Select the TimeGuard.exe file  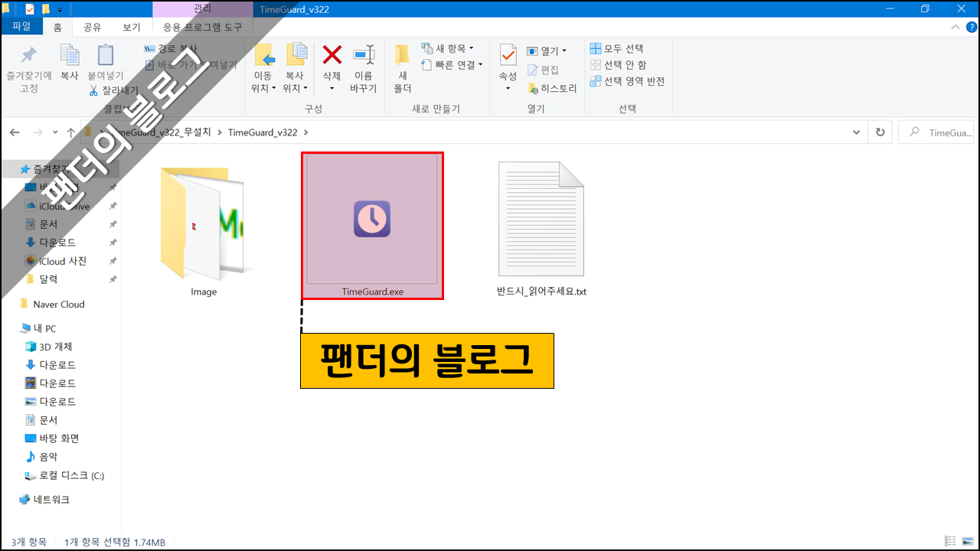pos(372,226)
